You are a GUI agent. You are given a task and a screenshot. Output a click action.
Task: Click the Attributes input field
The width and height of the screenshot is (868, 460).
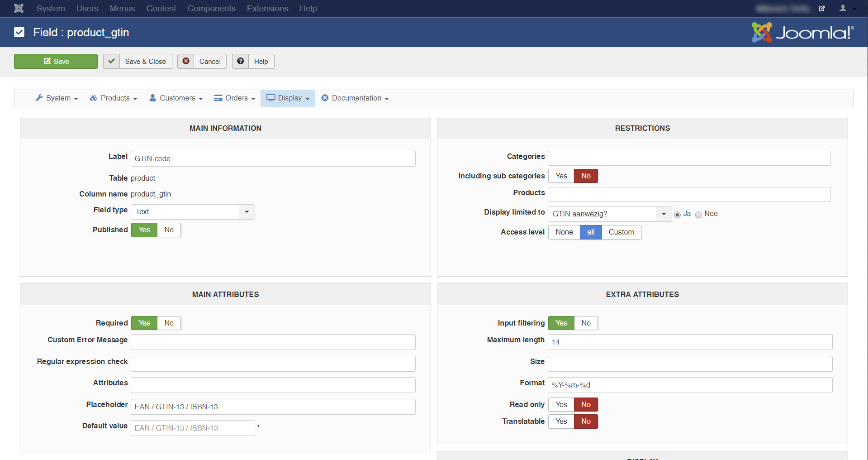(273, 385)
